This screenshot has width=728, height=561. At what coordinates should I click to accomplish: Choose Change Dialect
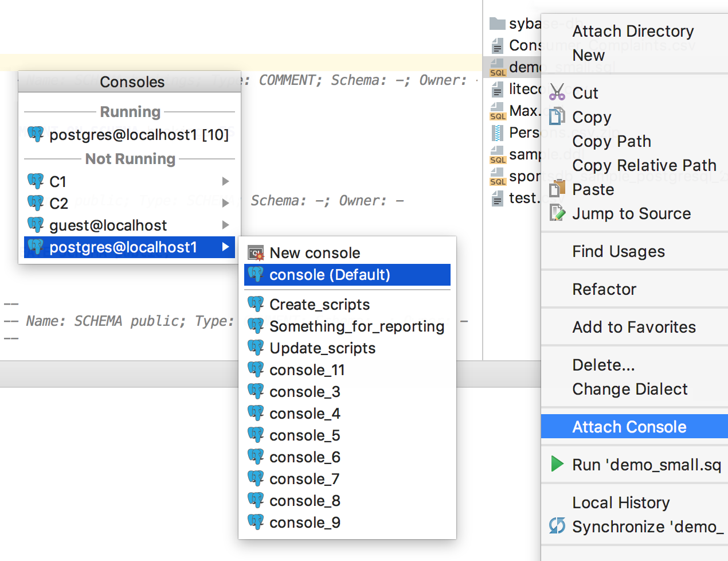(x=635, y=389)
